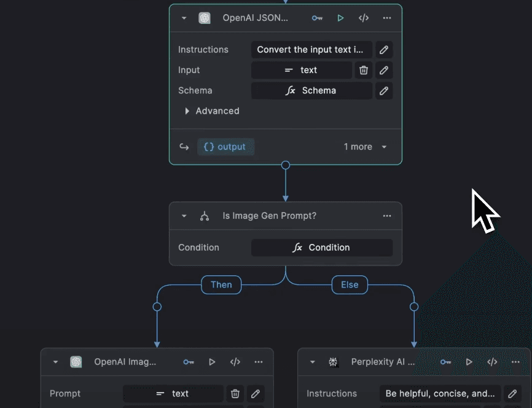
Task: Edit the Input field with pencil icon
Action: pyautogui.click(x=384, y=70)
